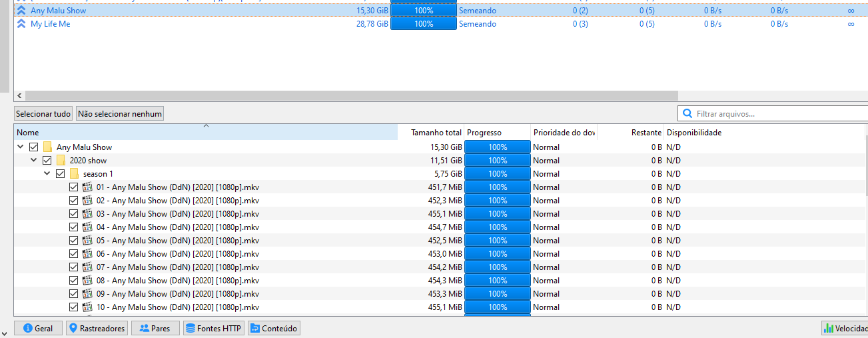Click seeding status icon for Any Malu Show
This screenshot has width=868, height=338.
pos(21,11)
